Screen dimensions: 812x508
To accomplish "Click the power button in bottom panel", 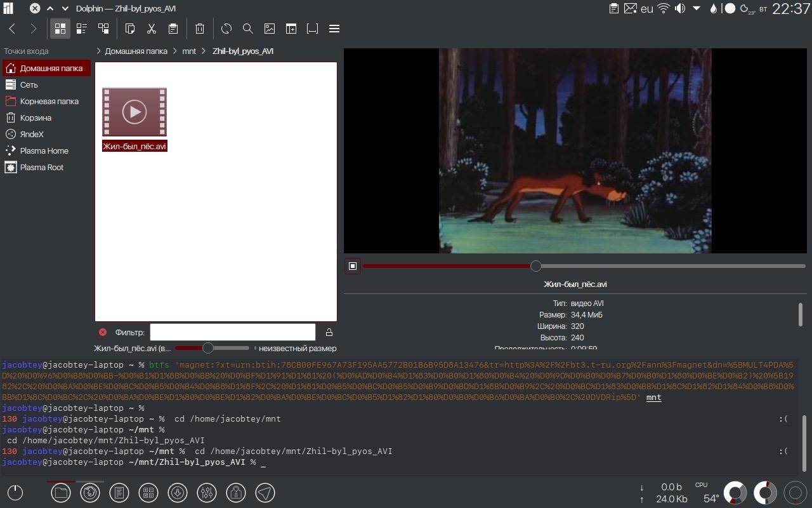I will 15,492.
